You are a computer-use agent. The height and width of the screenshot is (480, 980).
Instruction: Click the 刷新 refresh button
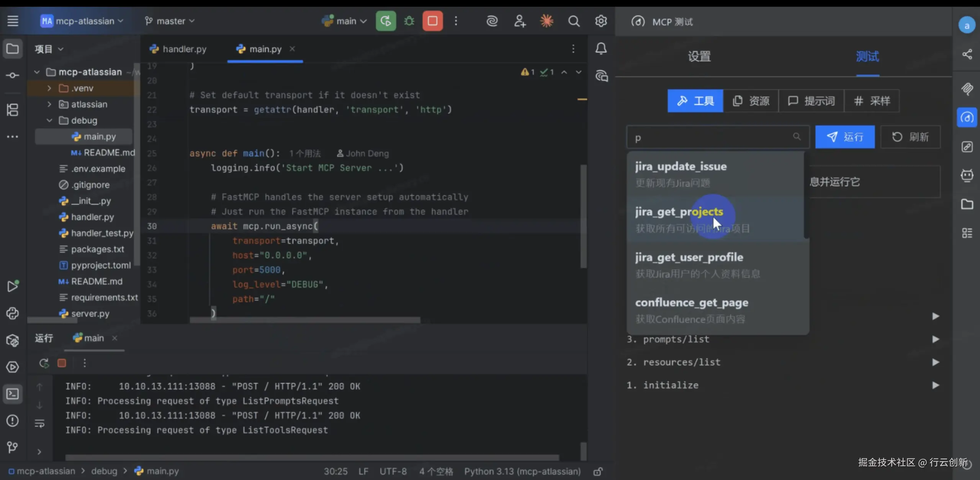tap(910, 137)
